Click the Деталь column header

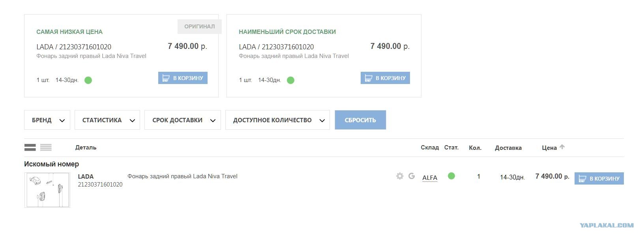click(x=86, y=147)
